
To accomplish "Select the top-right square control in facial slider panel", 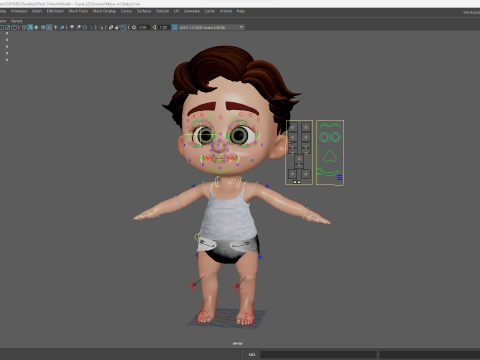I will [x=306, y=127].
